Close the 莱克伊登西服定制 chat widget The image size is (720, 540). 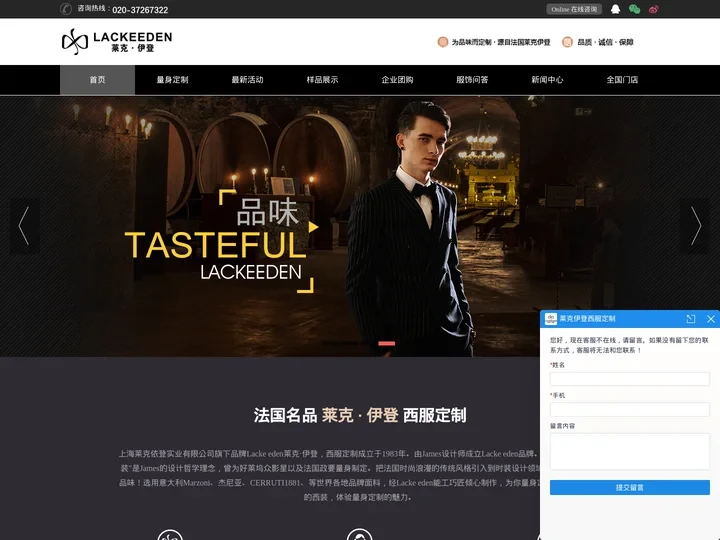click(711, 319)
